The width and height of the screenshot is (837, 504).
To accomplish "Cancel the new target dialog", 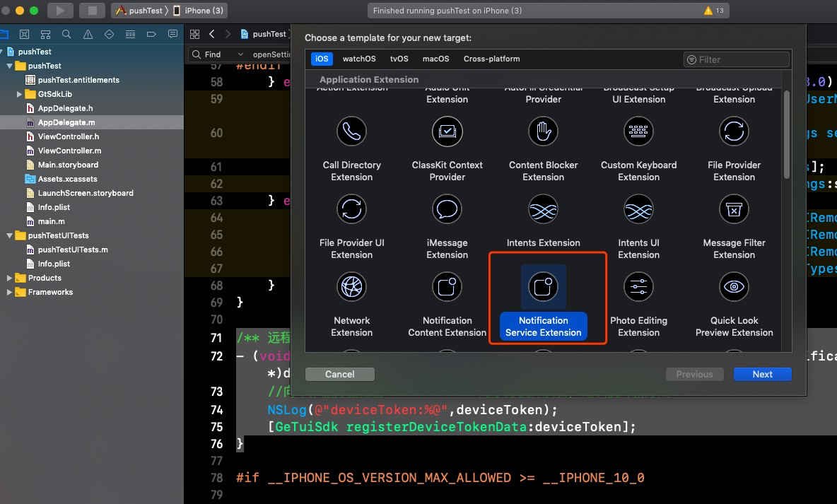I will 339,375.
